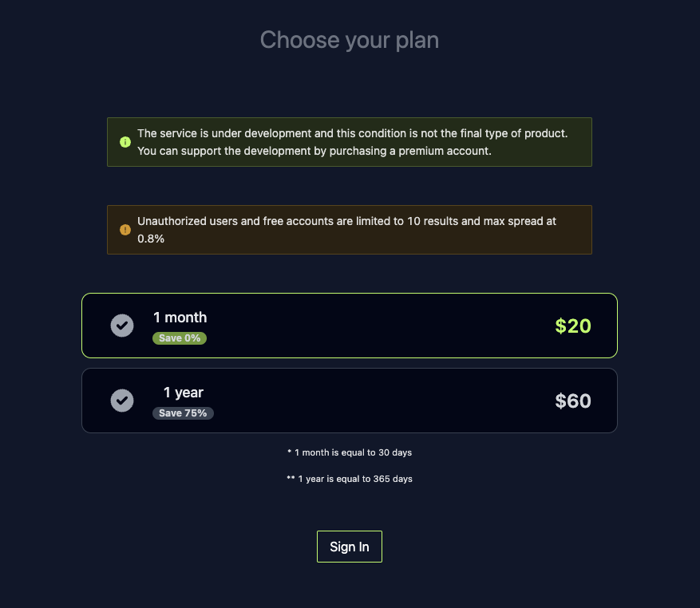The image size is (700, 608).
Task: Click the Save 75% badge
Action: (183, 413)
